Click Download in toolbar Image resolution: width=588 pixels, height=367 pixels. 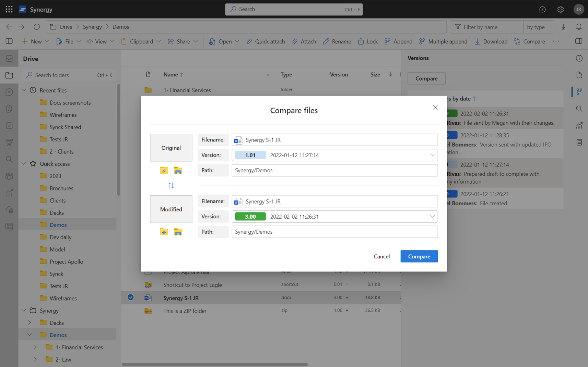[491, 41]
